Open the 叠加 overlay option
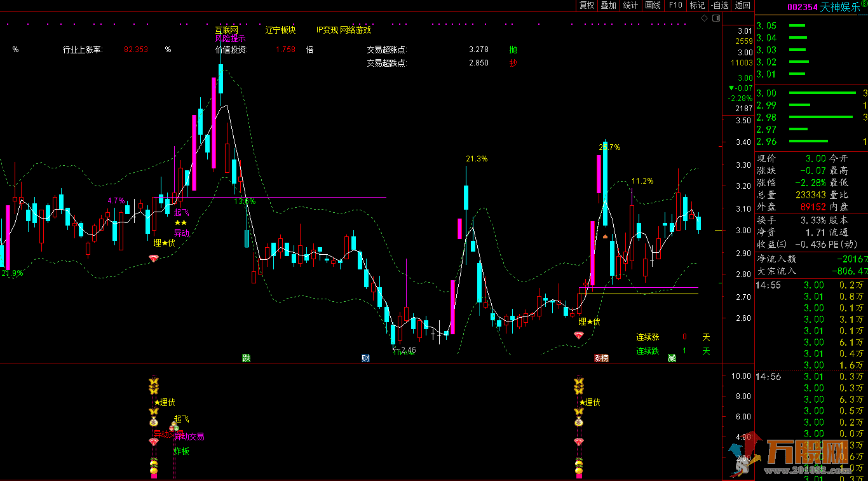868x481 pixels. 609,5
